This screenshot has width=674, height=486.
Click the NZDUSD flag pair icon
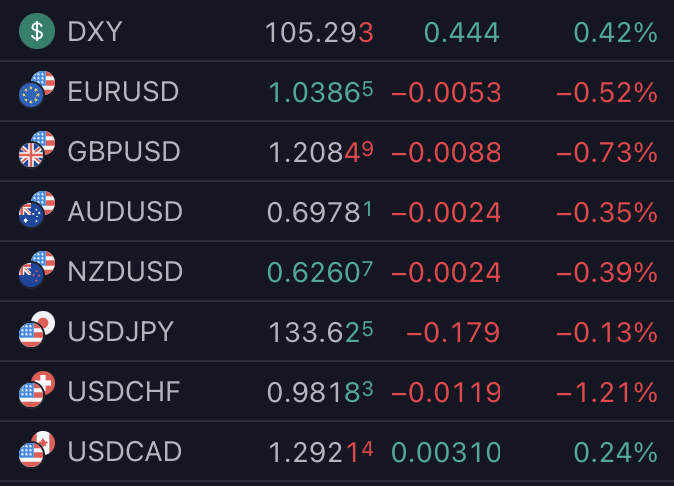tap(37, 269)
